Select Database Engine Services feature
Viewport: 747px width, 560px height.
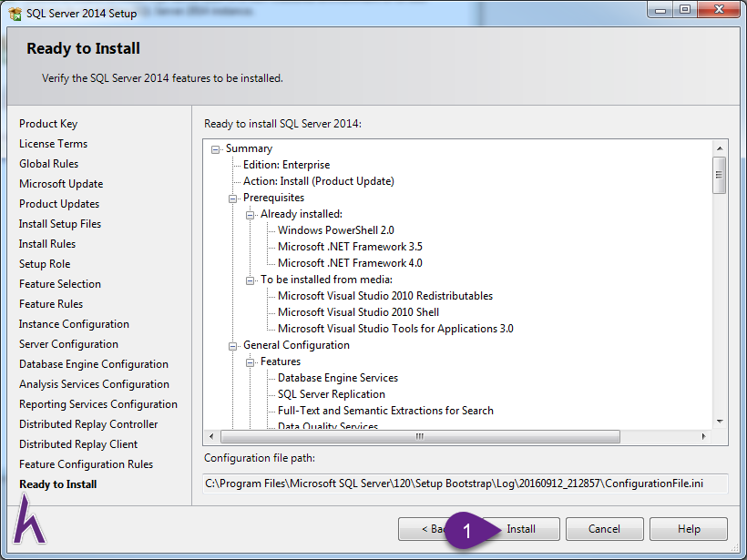pyautogui.click(x=338, y=378)
